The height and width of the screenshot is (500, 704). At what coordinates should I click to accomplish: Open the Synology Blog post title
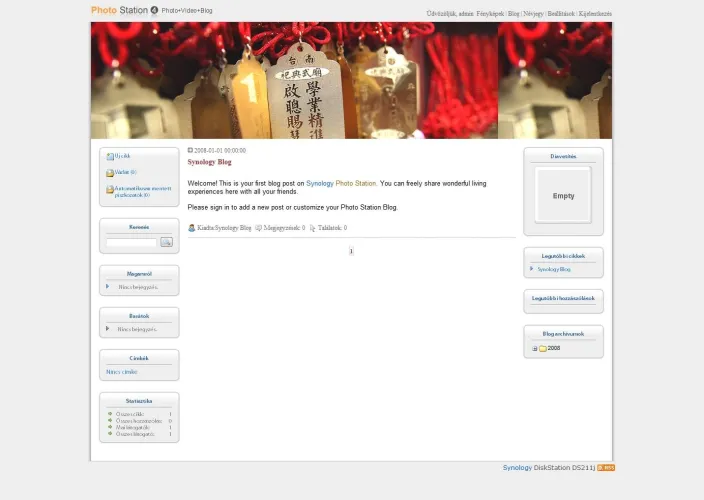[x=209, y=161]
